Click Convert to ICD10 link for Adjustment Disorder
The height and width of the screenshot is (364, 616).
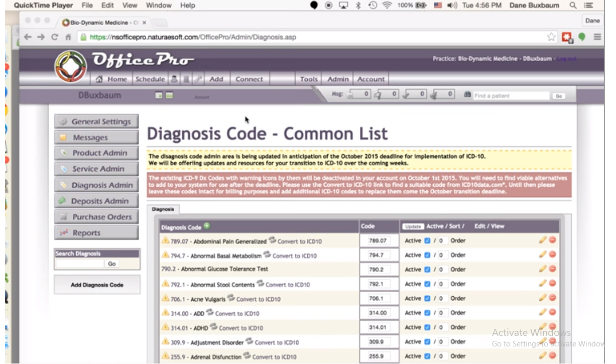[277, 342]
